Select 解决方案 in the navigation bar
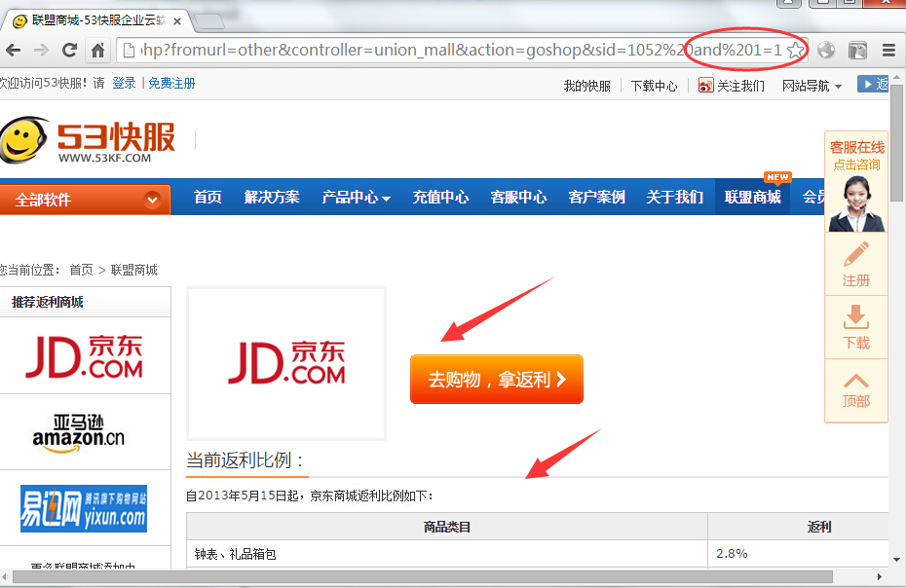906x588 pixels. (272, 197)
